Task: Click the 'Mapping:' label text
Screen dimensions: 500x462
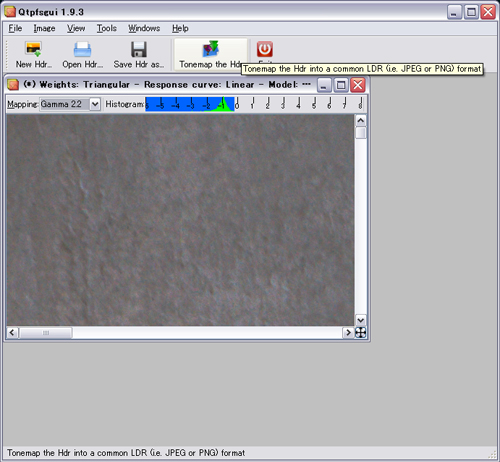Action: [x=23, y=104]
